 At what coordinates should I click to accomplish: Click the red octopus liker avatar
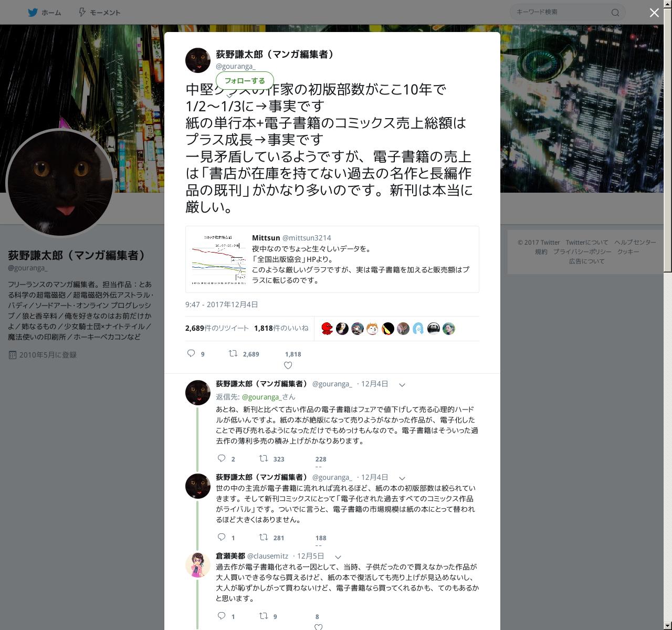coord(327,329)
